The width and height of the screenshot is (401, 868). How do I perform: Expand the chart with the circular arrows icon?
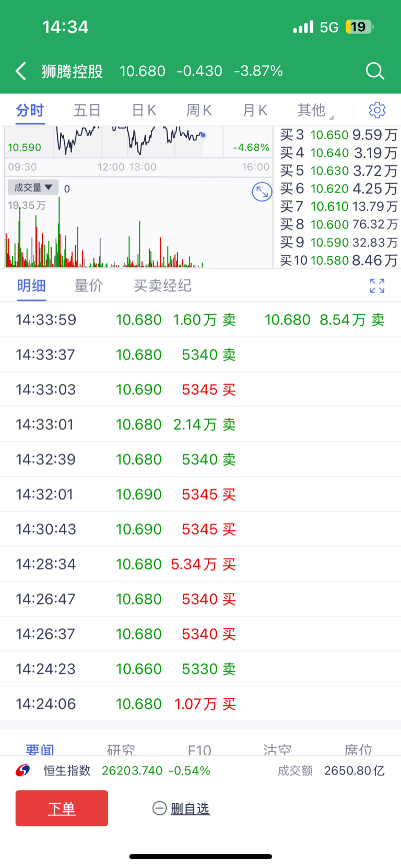coord(262,192)
